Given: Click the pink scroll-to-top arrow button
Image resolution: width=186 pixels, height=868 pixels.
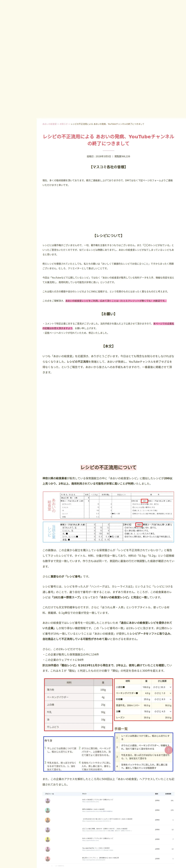Looking at the screenshot, I should click(x=168, y=750).
